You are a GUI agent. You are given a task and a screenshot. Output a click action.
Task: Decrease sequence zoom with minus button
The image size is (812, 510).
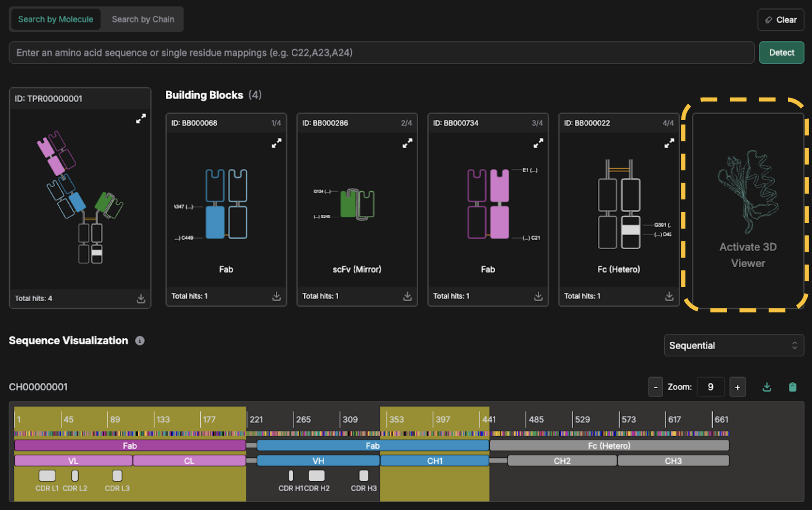(x=655, y=387)
